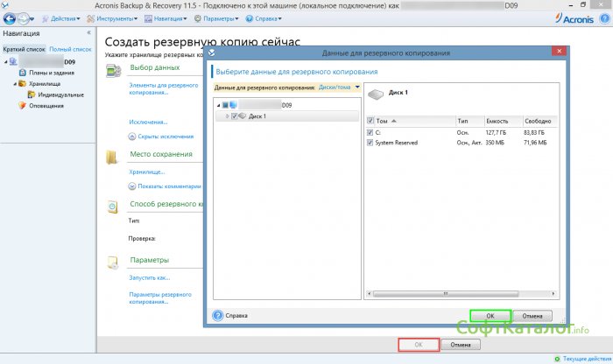Uncheck the C: volume checkbox
This screenshot has height=364, width=613.
pos(371,132)
